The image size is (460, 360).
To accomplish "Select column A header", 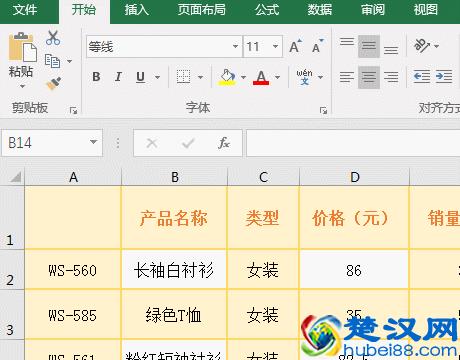I will (x=73, y=177).
